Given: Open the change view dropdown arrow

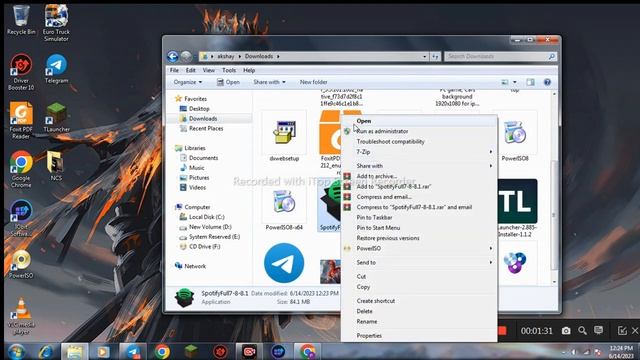Looking at the screenshot, I should pyautogui.click(x=515, y=82).
